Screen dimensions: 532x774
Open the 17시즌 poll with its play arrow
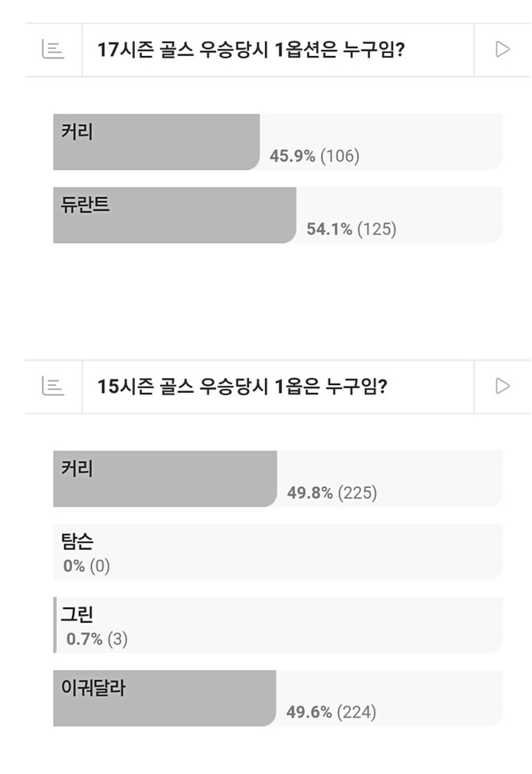tap(502, 49)
